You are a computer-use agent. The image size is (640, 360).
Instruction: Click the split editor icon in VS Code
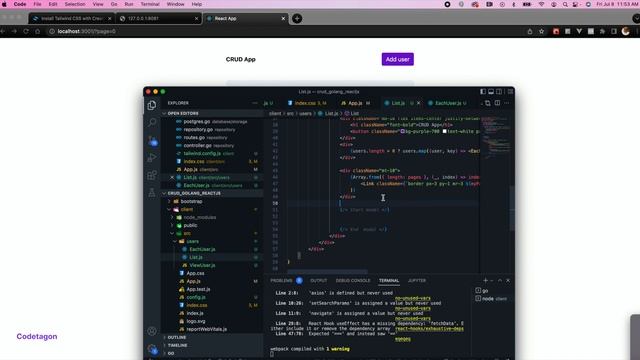(497, 103)
